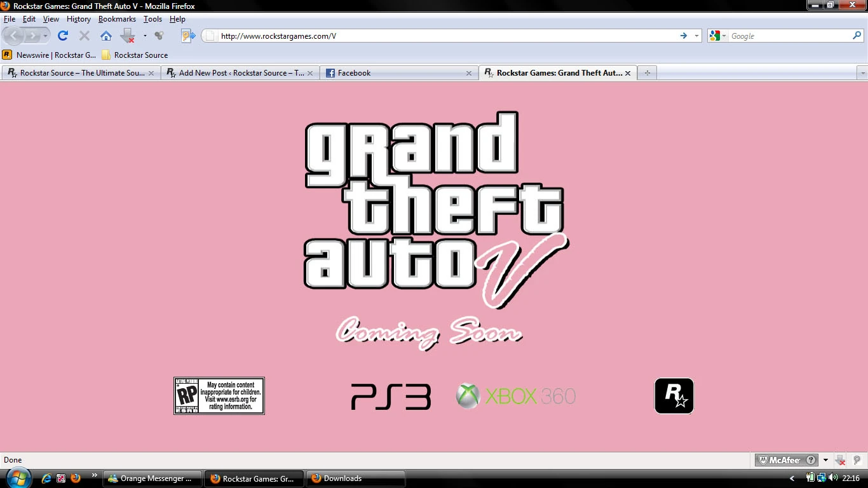Click the download-blocked arrow icon in the toolbar
This screenshot has height=488, width=868.
[128, 36]
